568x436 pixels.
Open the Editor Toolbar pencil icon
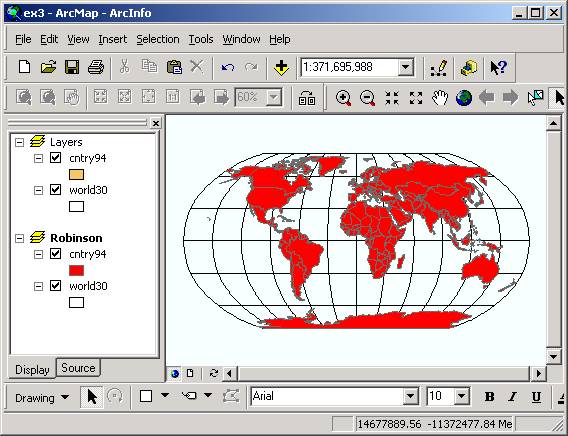439,67
